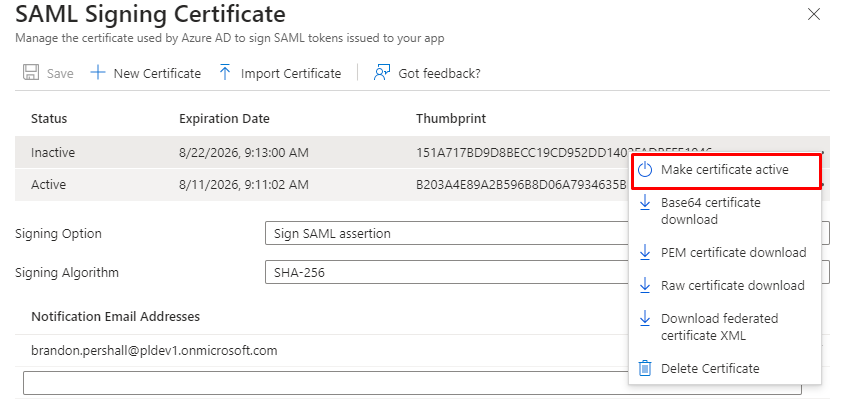Select the Inactive certificate row
This screenshot has height=412, width=841.
click(x=300, y=153)
